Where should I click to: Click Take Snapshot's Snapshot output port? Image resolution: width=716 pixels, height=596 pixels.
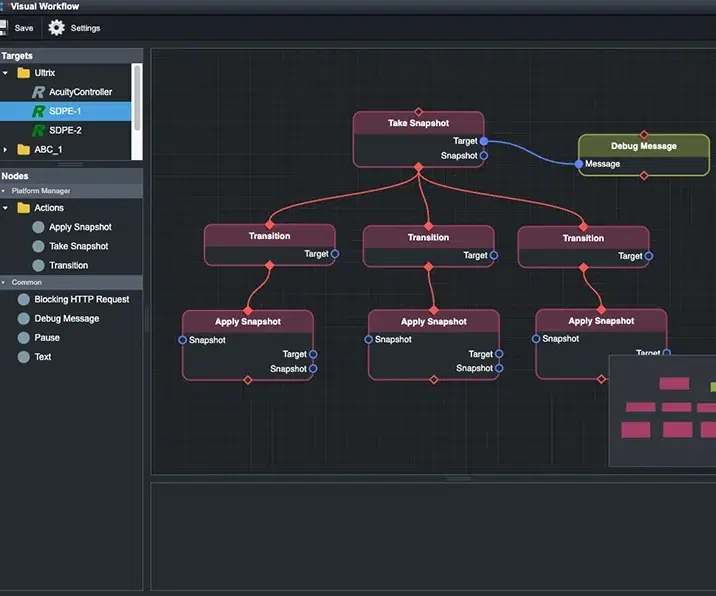484,156
